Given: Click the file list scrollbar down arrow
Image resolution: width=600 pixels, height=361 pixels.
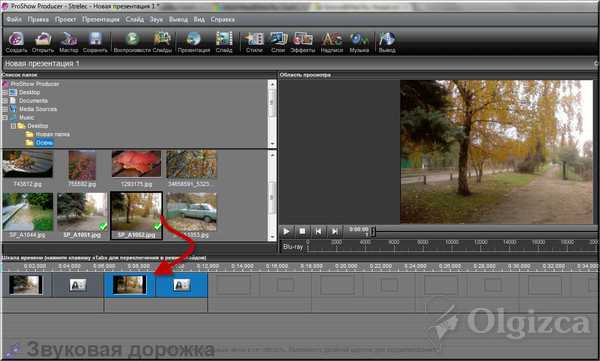Looking at the screenshot, I should point(272,237).
